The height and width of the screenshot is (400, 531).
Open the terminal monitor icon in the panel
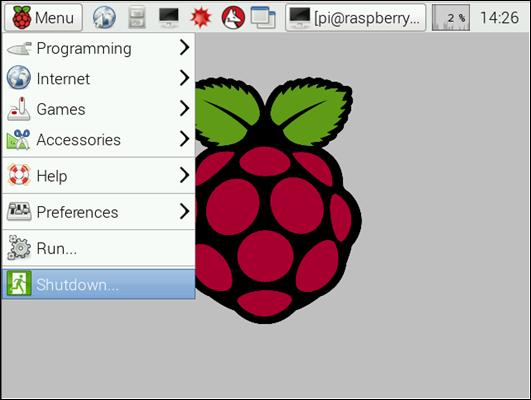169,17
